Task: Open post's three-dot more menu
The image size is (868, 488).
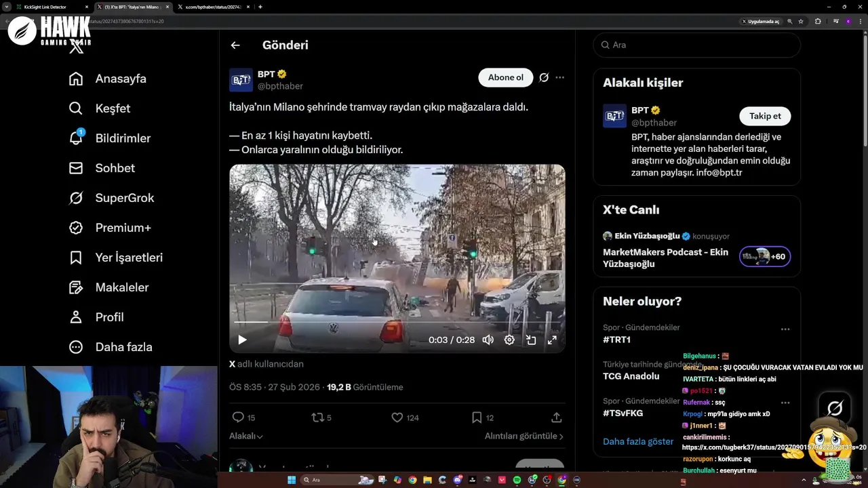Action: pyautogui.click(x=559, y=77)
